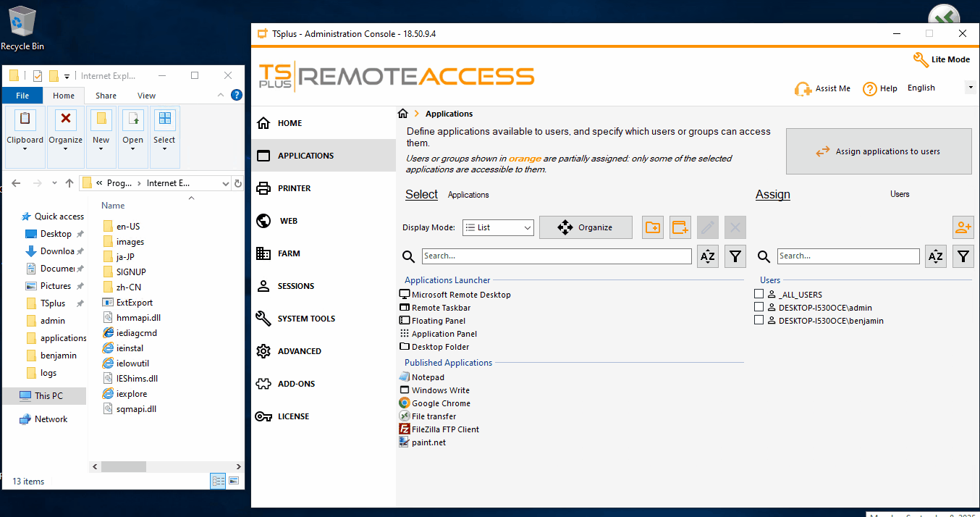Check the DESKTOP-I530OCE\admin user checkbox
Screen dimensions: 980x517
(759, 306)
